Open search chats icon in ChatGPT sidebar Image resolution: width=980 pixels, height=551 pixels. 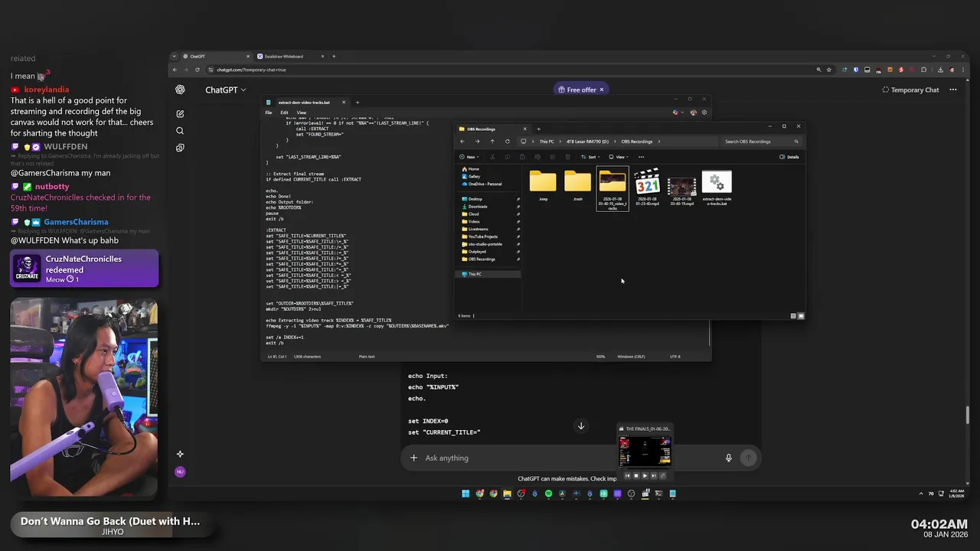coord(180,131)
